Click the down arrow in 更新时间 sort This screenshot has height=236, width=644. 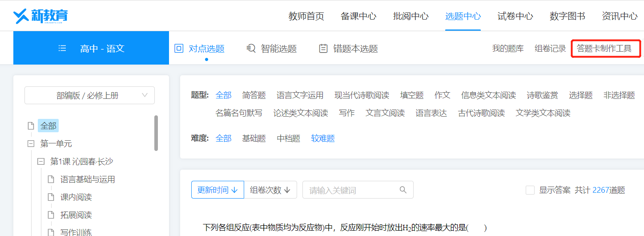pos(234,190)
